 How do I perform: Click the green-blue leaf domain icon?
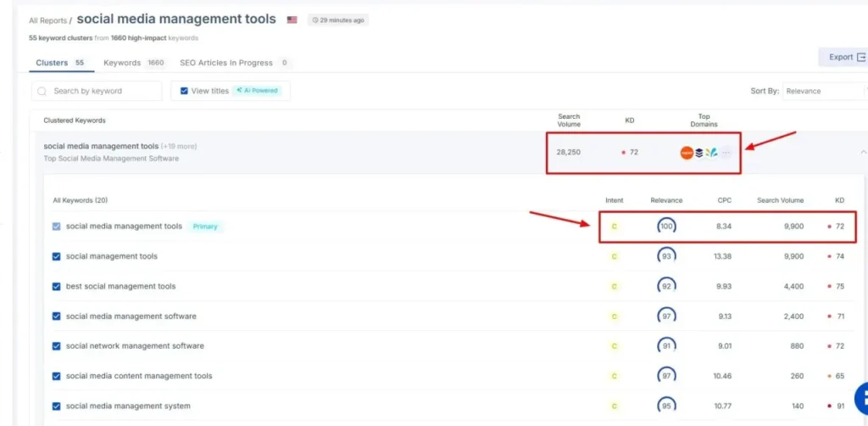712,153
